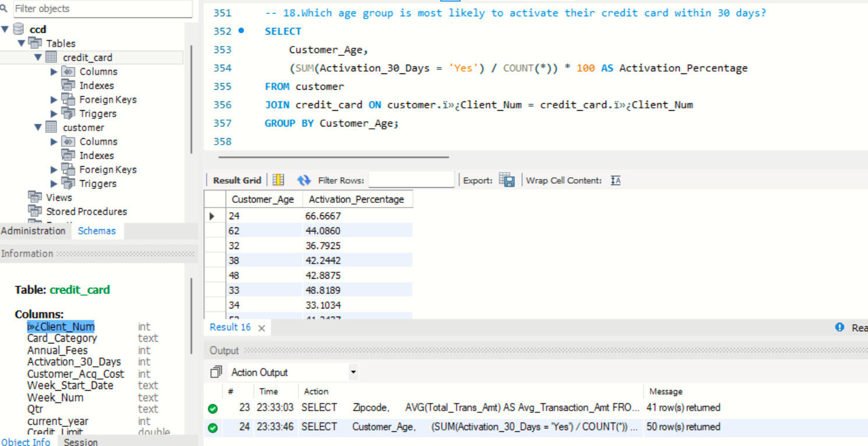Click the Views folder icon

pos(35,197)
